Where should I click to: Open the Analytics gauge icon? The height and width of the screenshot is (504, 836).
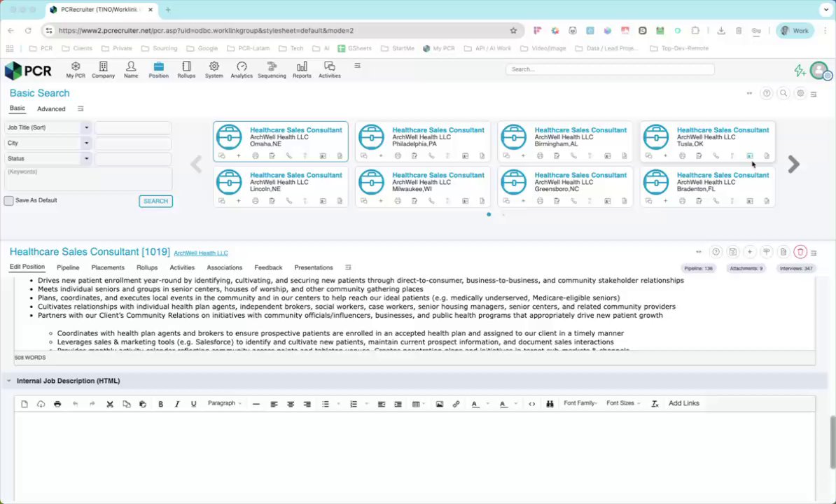coord(242,70)
